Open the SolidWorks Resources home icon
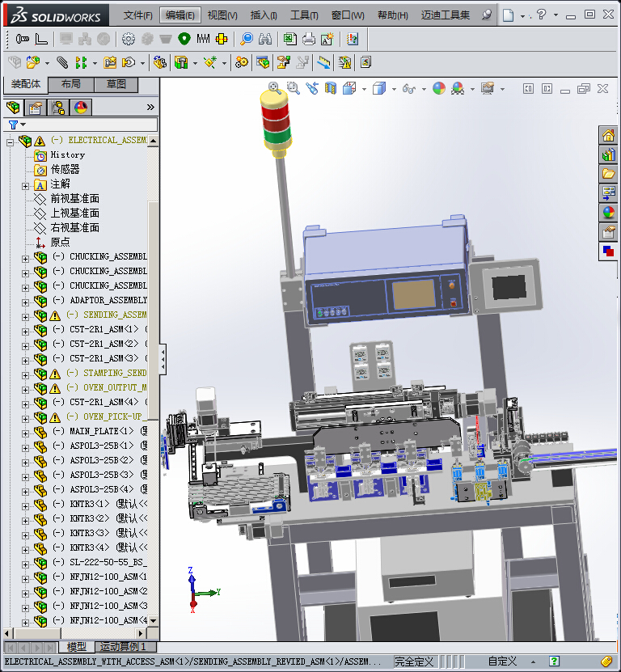 [x=608, y=136]
